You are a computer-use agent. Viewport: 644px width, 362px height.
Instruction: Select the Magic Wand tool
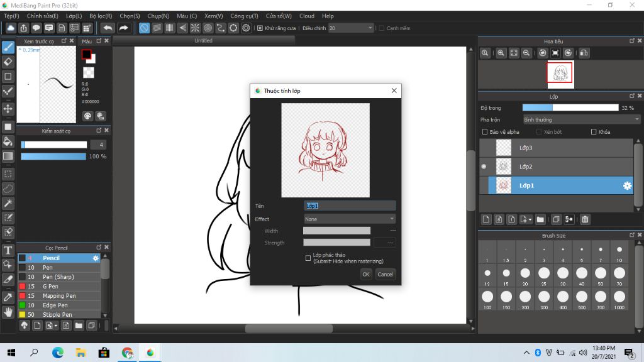pyautogui.click(x=8, y=203)
